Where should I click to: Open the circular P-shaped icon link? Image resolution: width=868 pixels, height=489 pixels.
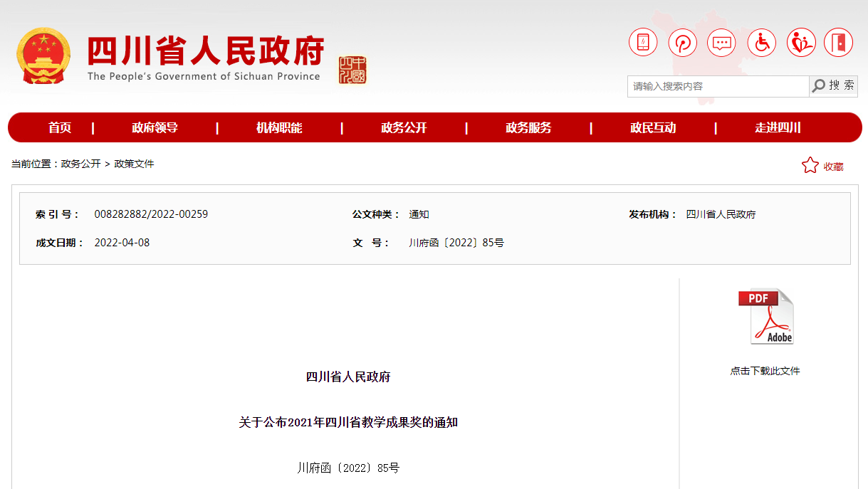682,43
